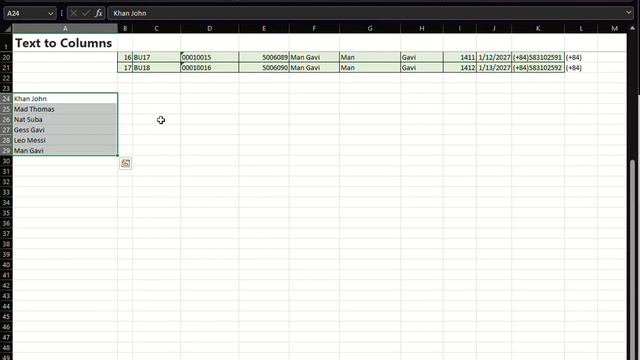640x360 pixels.
Task: Select column K header
Action: pyautogui.click(x=538, y=28)
